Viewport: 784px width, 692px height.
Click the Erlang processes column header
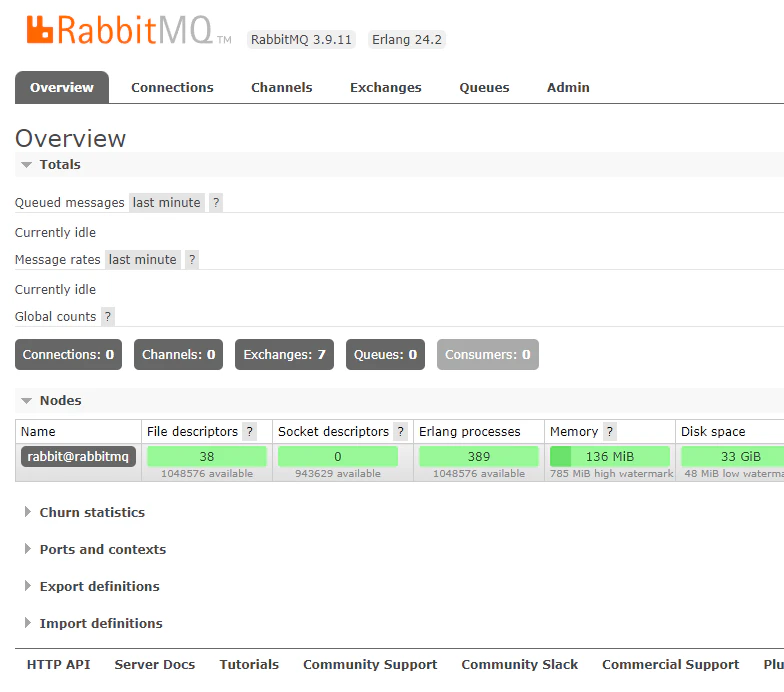coord(470,432)
